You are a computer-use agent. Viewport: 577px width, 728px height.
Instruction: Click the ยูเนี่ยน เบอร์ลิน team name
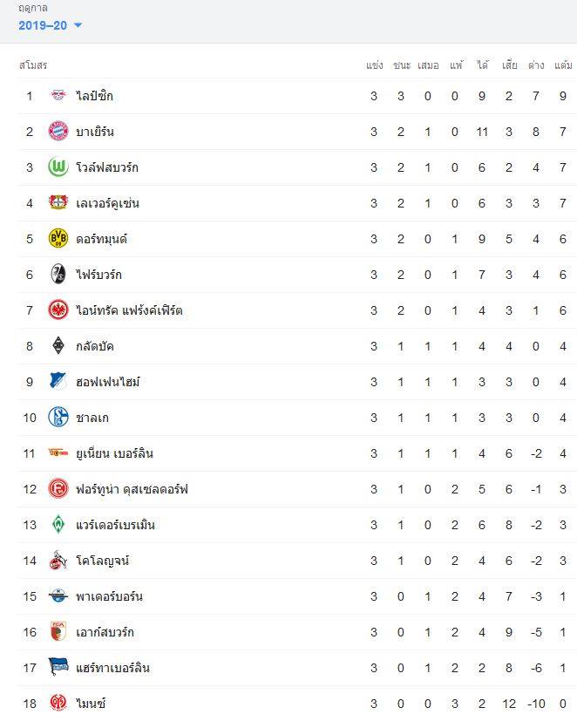click(115, 453)
